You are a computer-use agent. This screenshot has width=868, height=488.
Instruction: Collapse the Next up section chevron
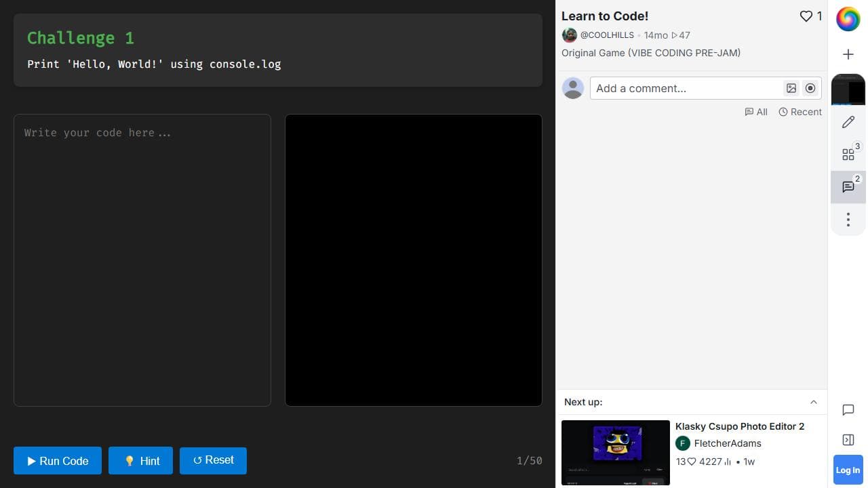click(813, 402)
